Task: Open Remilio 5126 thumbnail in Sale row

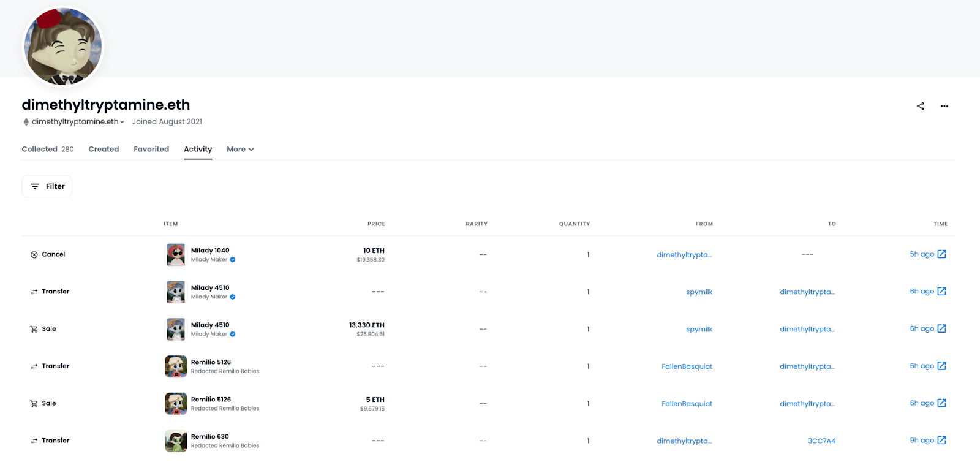Action: click(176, 404)
